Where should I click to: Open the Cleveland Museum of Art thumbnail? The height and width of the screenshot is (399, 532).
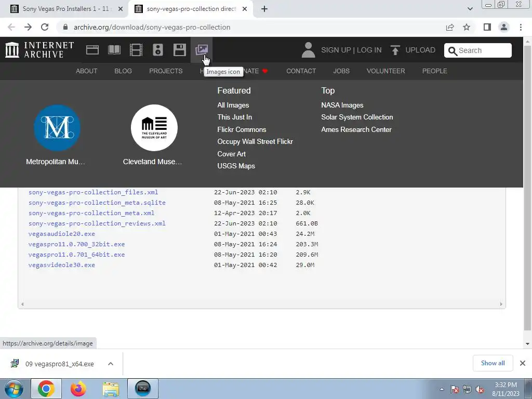(154, 128)
